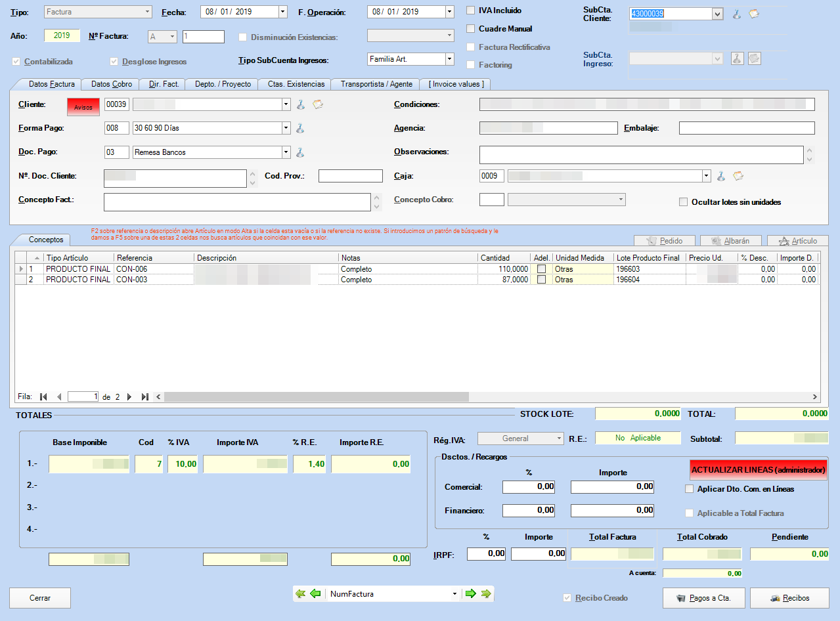Open the Transportista / Agente tab
The height and width of the screenshot is (621, 840).
376,84
